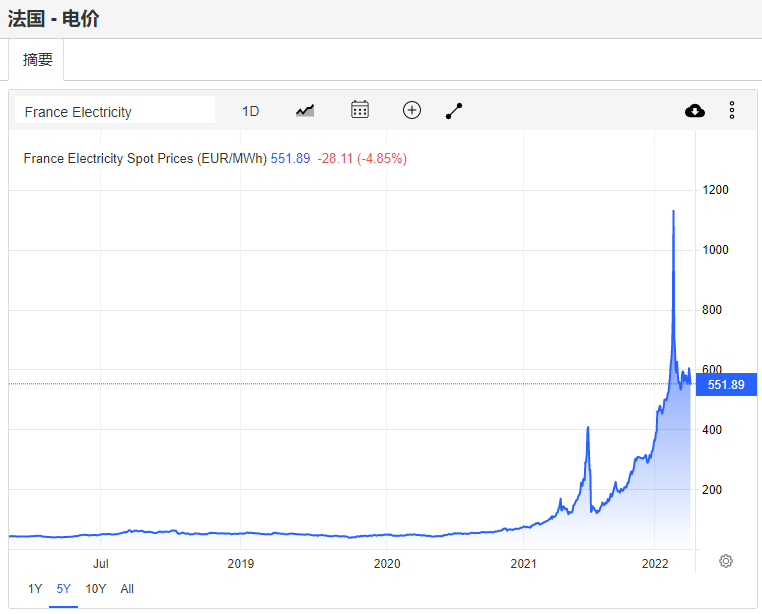Click the 2019 x-axis label
The width and height of the screenshot is (762, 614).
click(x=241, y=564)
